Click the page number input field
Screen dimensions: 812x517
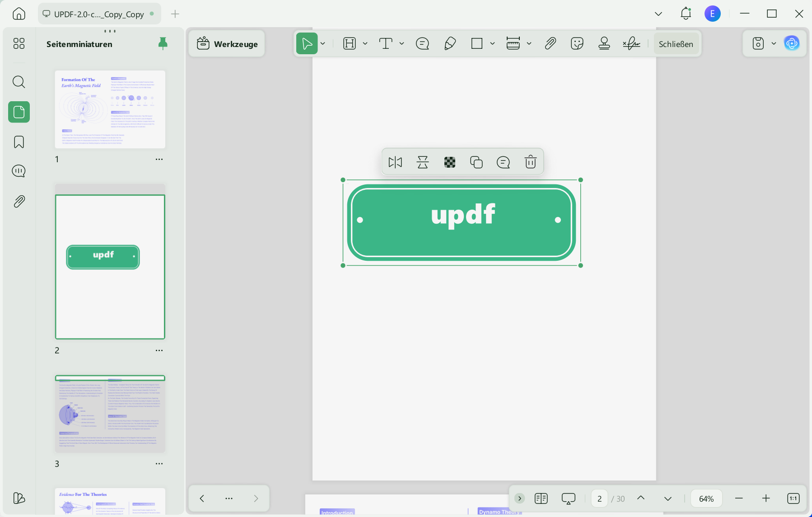(x=599, y=498)
